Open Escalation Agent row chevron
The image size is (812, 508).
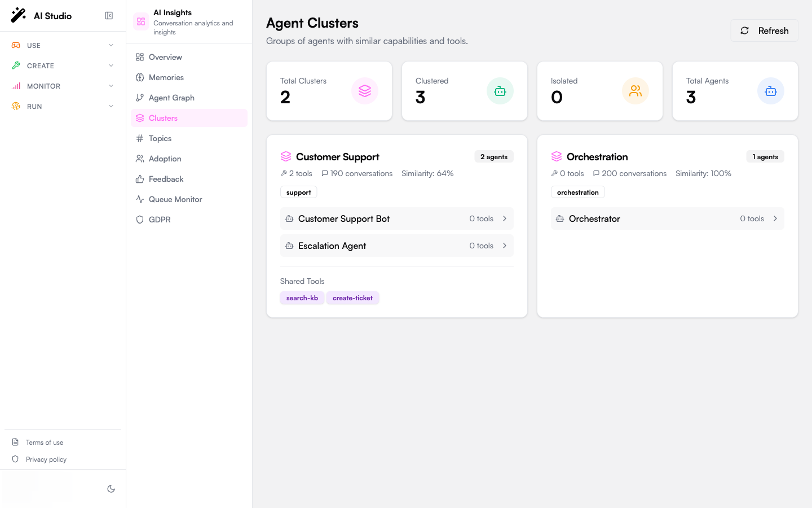click(505, 246)
